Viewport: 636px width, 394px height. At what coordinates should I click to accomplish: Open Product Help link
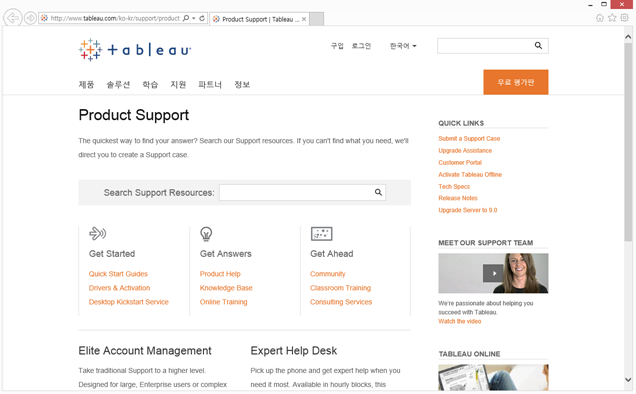[x=220, y=274]
